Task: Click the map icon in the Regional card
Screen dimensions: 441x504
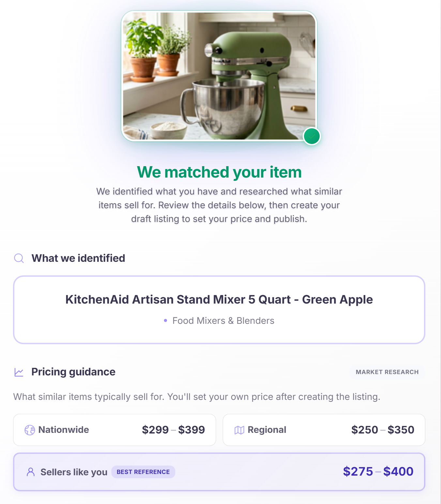Action: [x=239, y=430]
